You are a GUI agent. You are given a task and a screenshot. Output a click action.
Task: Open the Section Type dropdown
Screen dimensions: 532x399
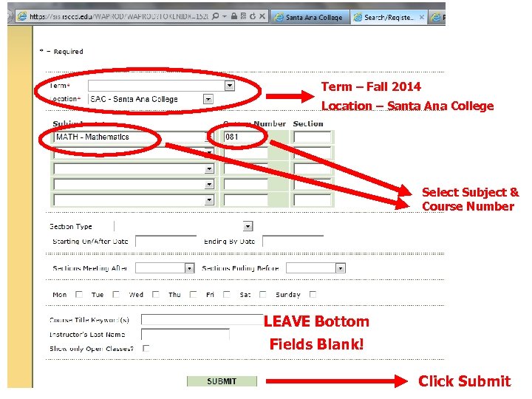[x=248, y=226]
